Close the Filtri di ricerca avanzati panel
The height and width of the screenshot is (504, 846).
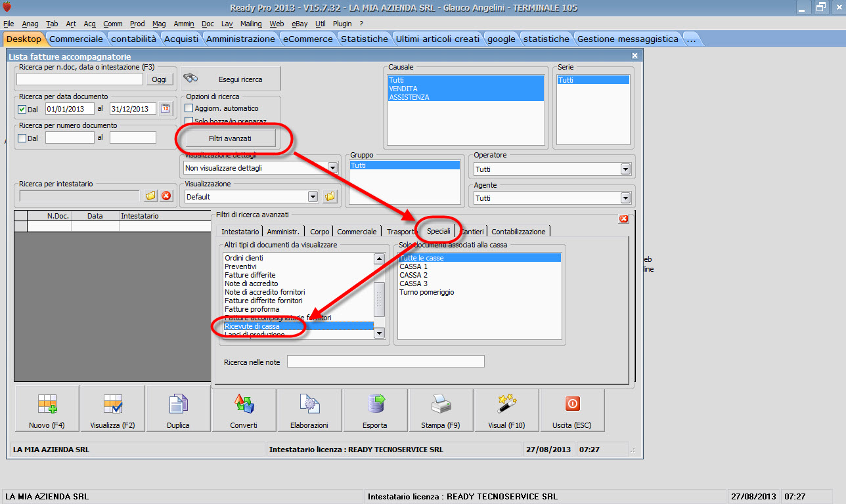pyautogui.click(x=624, y=219)
